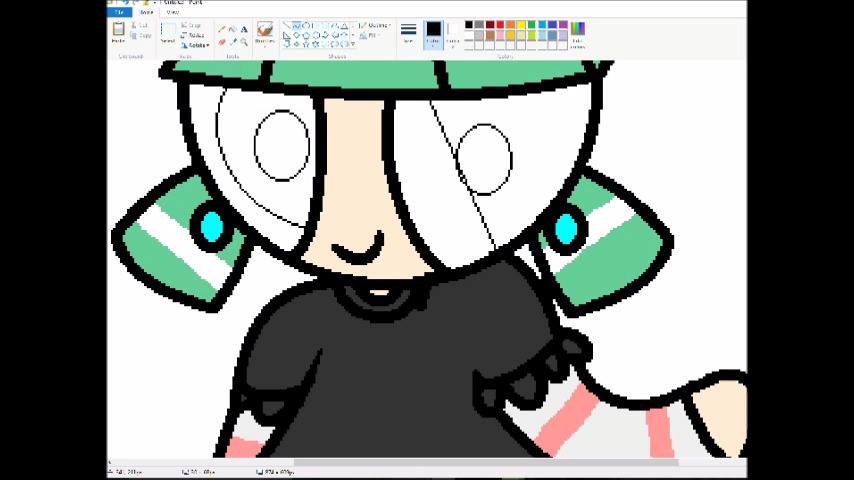Pick the black color swatch
The width and height of the screenshot is (854, 480).
[469, 25]
